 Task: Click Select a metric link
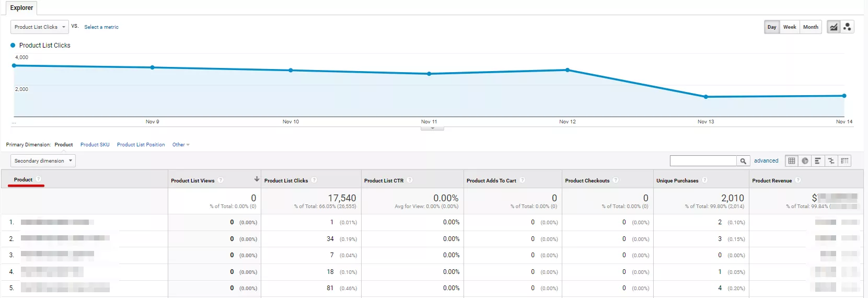click(x=101, y=27)
